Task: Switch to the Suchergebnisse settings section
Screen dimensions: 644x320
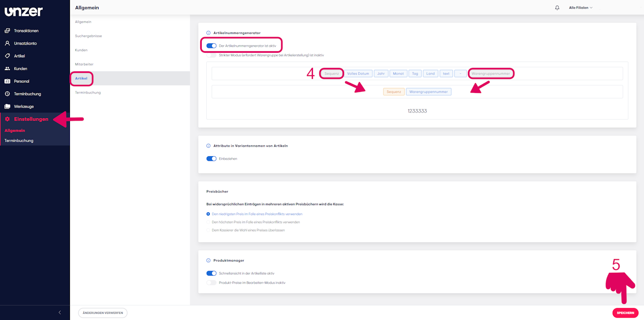Action: pyautogui.click(x=89, y=36)
